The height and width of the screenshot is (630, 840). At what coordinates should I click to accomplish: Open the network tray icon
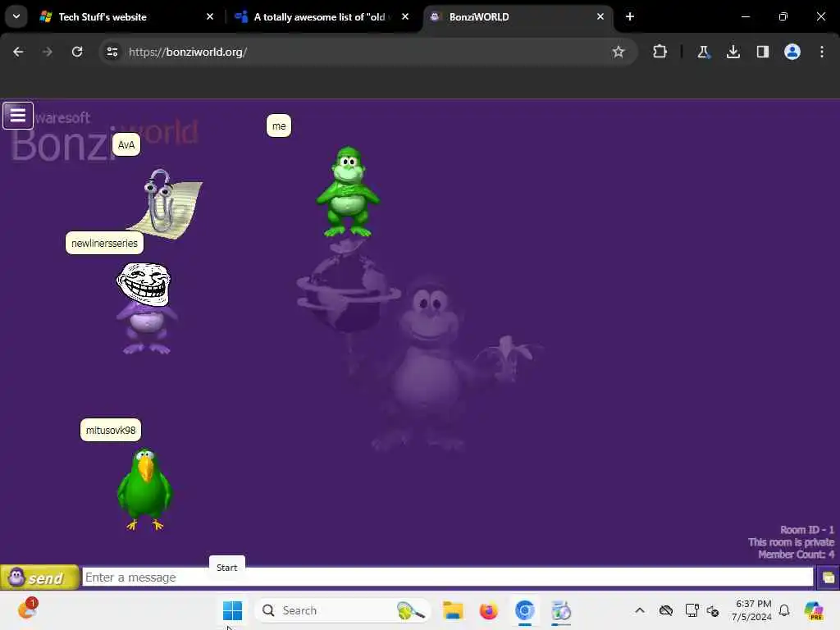tap(692, 610)
